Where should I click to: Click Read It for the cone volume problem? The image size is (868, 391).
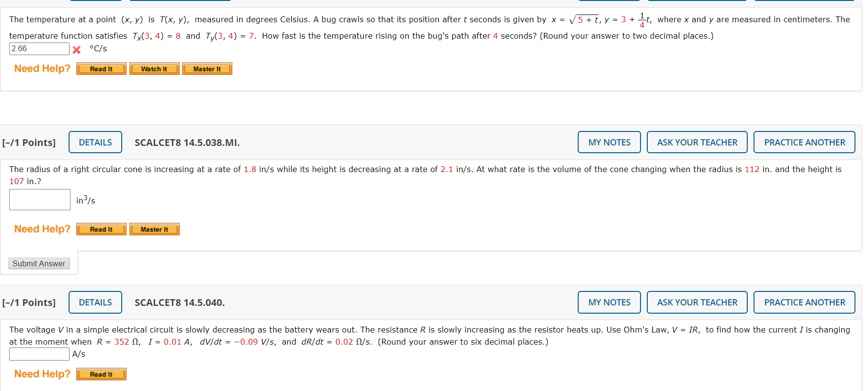point(101,229)
